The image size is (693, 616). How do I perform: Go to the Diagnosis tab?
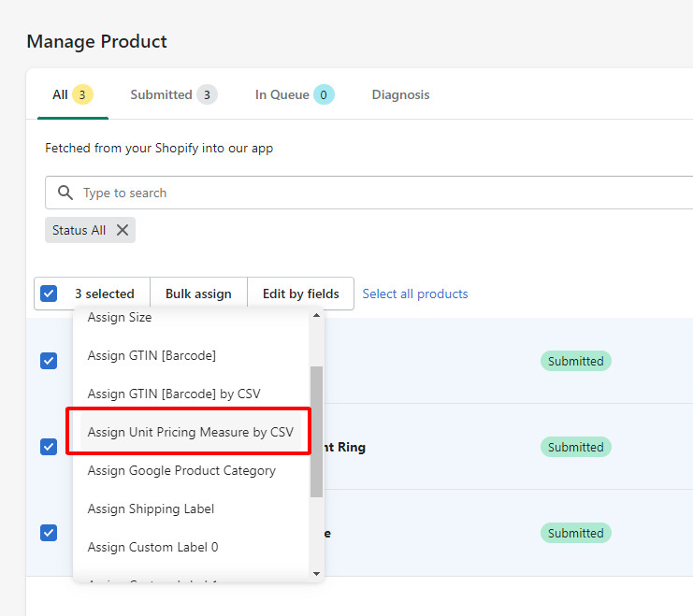400,94
